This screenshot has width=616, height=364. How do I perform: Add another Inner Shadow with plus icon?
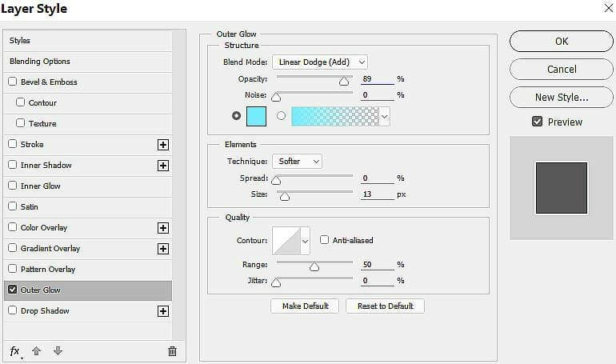163,166
